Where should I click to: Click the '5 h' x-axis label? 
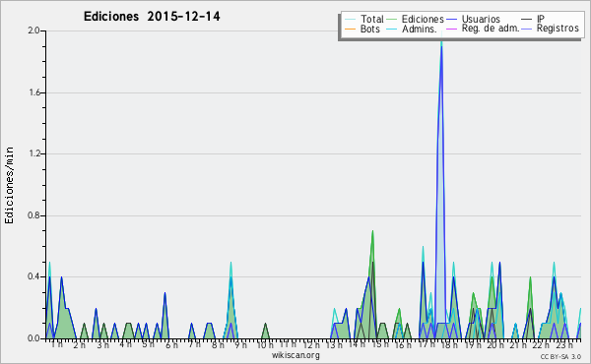click(x=148, y=344)
